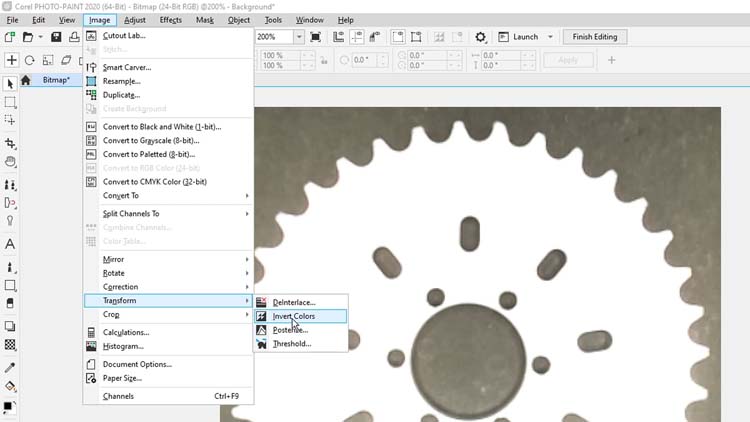Open the Window menu
750x422 pixels.
pyautogui.click(x=309, y=20)
